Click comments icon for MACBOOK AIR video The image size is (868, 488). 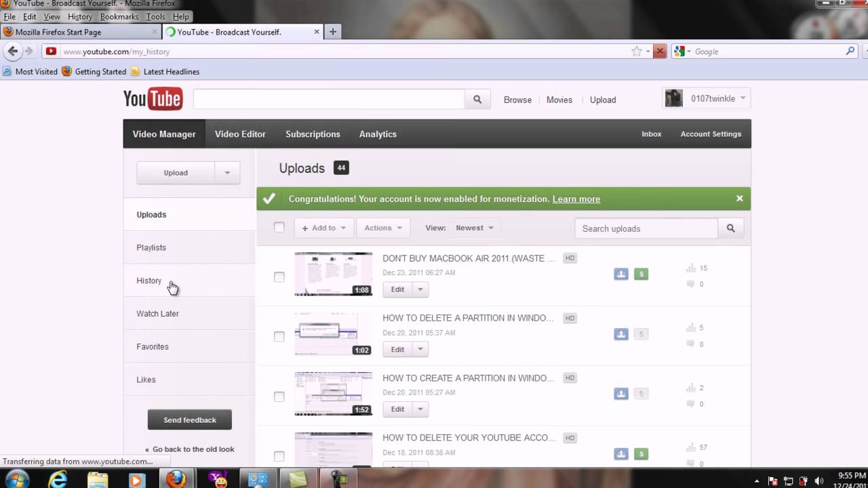coord(690,284)
